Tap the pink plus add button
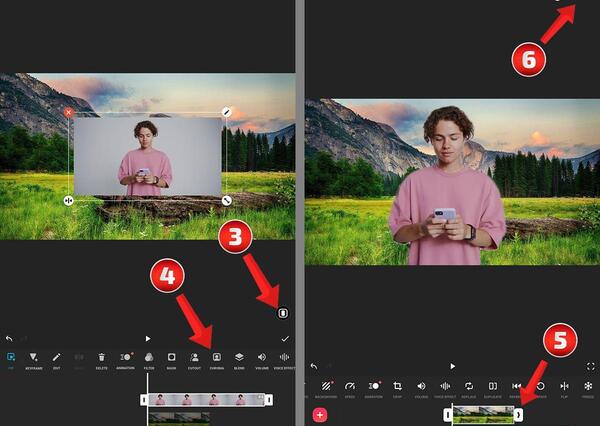Image resolution: width=600 pixels, height=426 pixels. pos(320,415)
